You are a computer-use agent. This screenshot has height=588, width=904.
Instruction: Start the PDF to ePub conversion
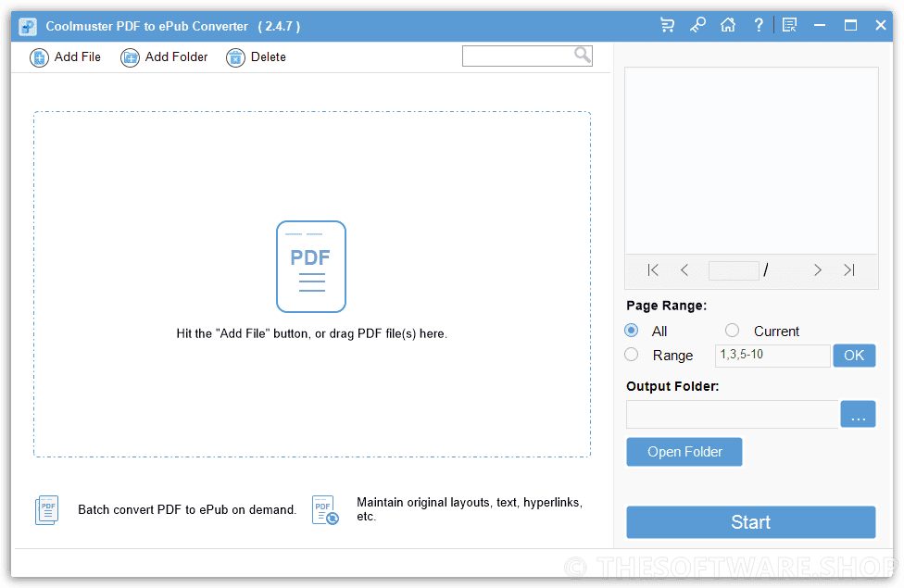750,522
